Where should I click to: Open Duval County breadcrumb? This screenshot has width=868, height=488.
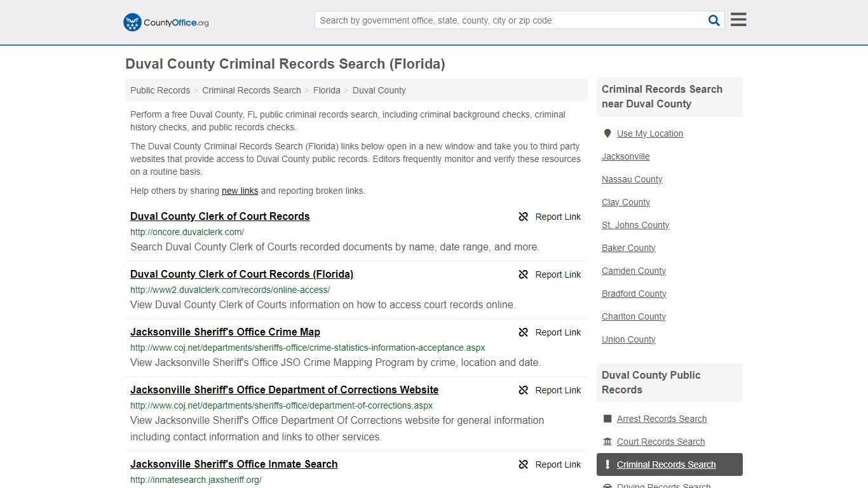(379, 90)
